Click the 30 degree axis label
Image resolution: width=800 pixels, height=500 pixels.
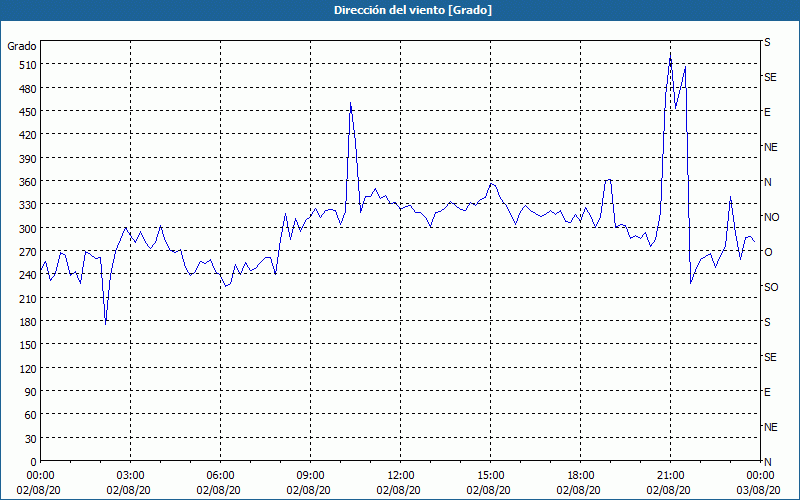pos(31,439)
